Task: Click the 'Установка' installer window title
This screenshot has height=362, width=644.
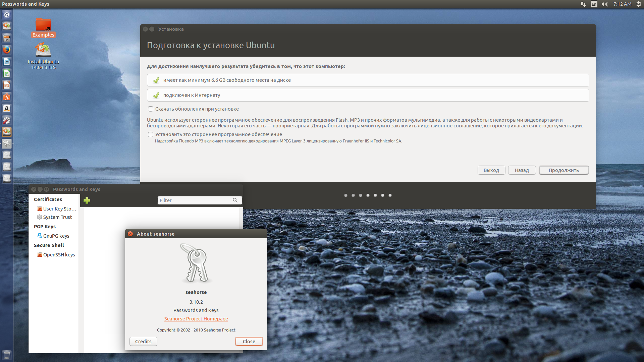Action: click(171, 29)
